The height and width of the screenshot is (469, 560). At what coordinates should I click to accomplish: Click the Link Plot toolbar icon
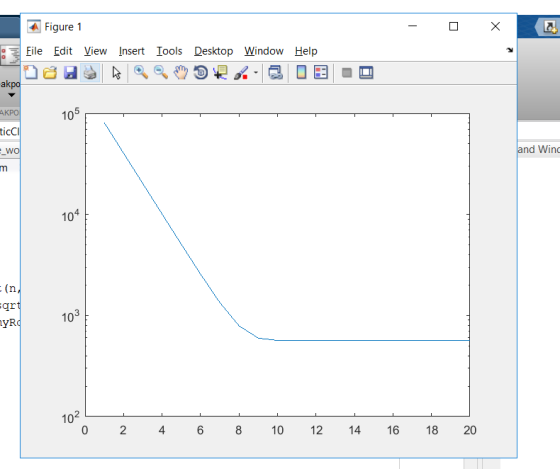point(275,73)
